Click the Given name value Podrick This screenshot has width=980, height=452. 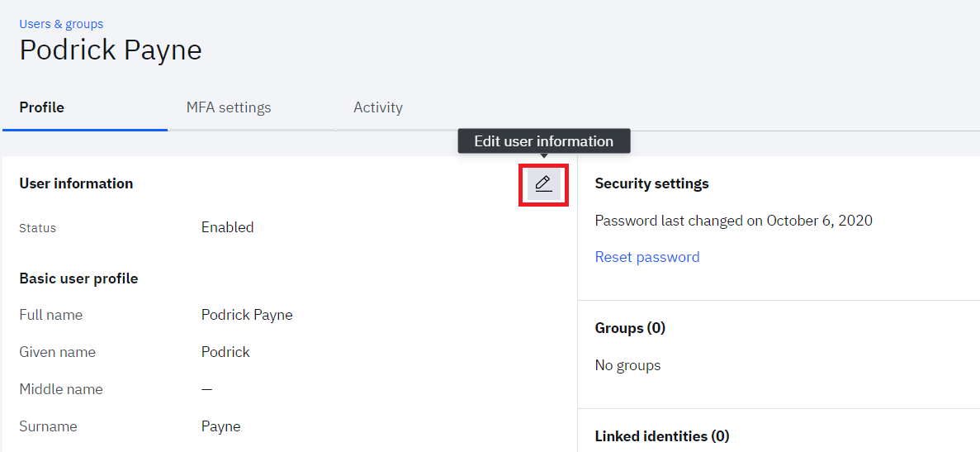[x=225, y=352]
